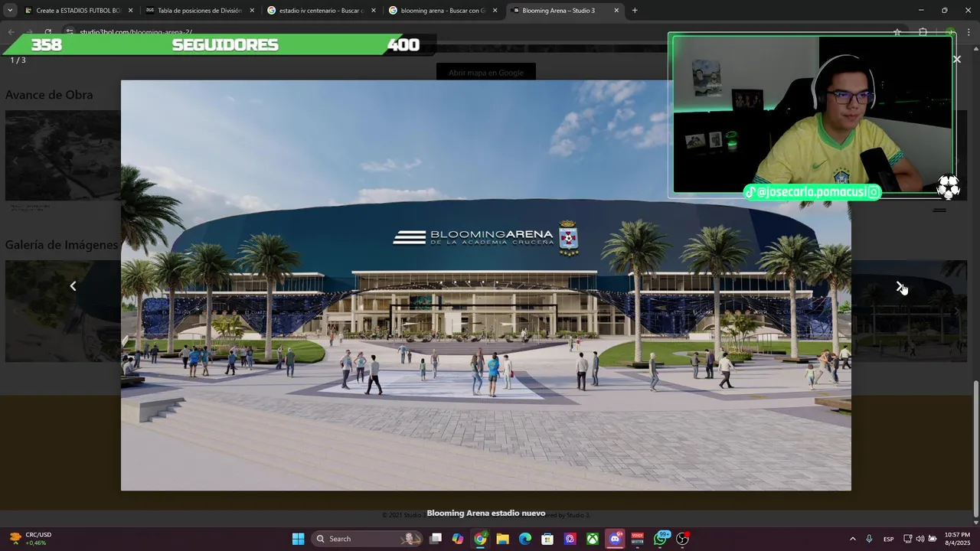Open WhatsApp from the taskbar
Image resolution: width=980 pixels, height=551 pixels.
coord(660,539)
